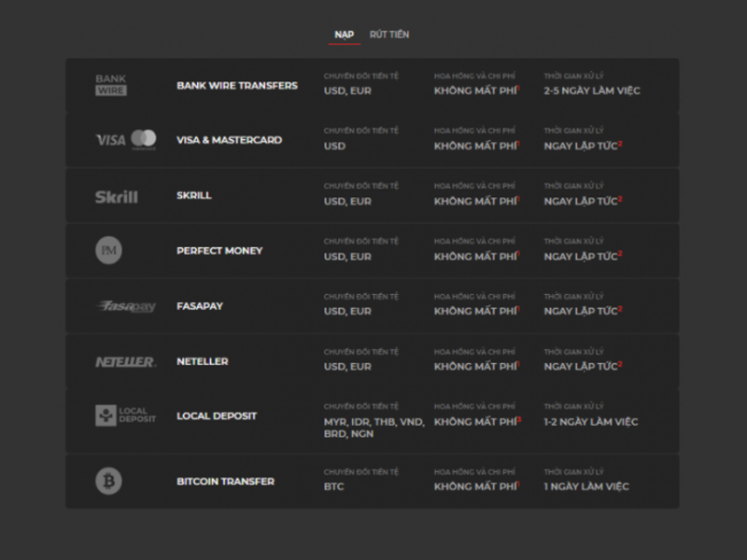Click 'HOA HỒNG VÀ CHI PHÍ' label in Skrill row

(474, 186)
